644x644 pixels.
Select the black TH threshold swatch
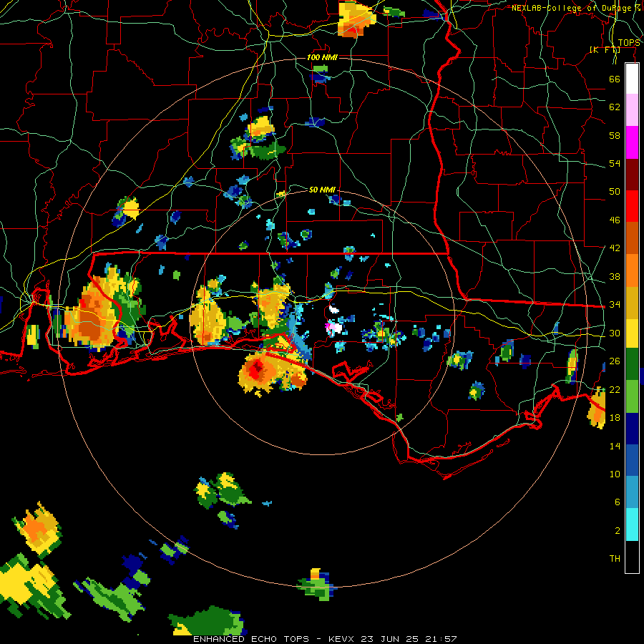coord(632,557)
